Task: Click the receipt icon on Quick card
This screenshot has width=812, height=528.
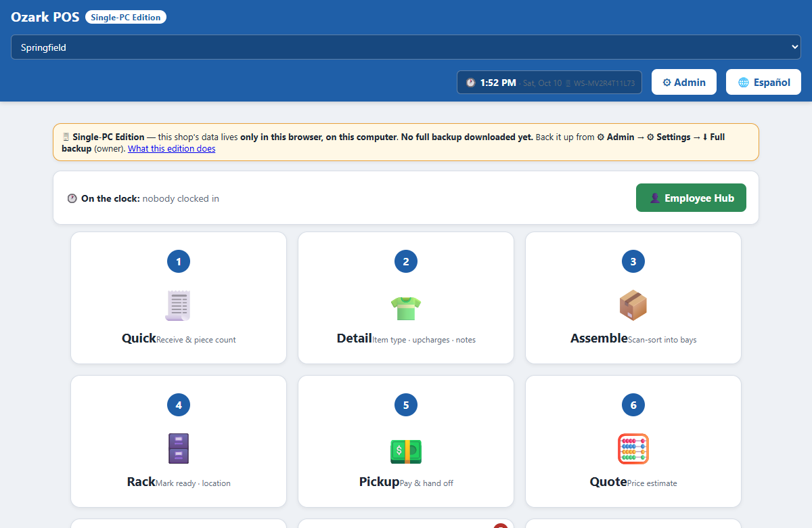Action: pos(179,305)
